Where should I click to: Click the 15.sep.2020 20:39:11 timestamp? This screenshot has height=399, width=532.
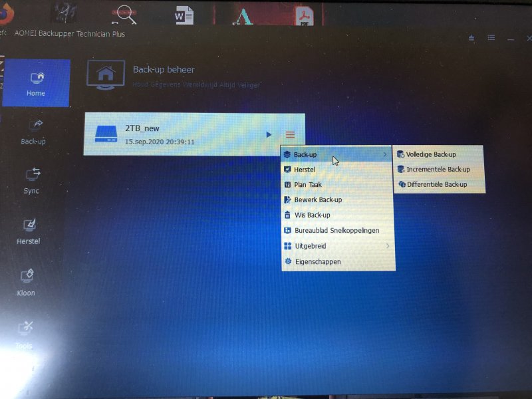click(160, 142)
